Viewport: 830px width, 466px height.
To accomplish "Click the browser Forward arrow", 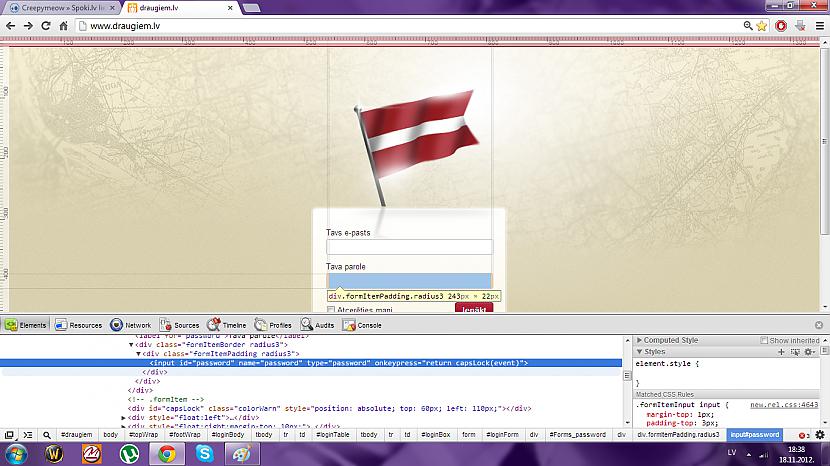I will (x=28, y=25).
